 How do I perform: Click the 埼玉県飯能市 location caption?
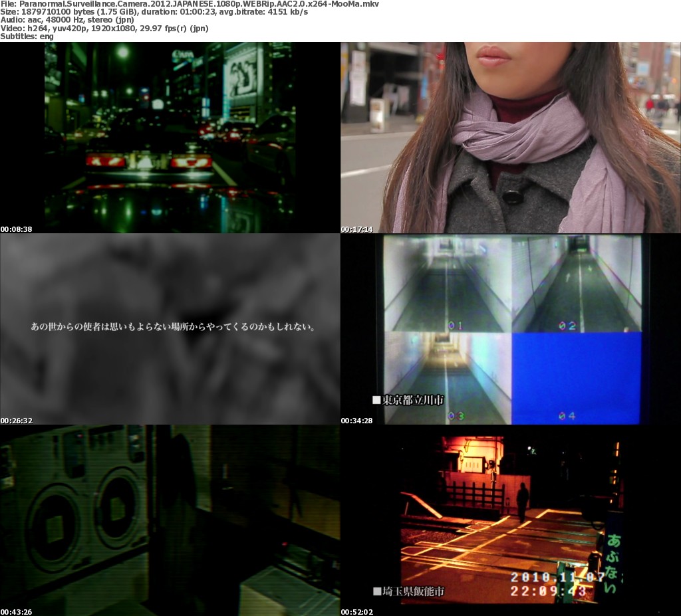[x=408, y=591]
